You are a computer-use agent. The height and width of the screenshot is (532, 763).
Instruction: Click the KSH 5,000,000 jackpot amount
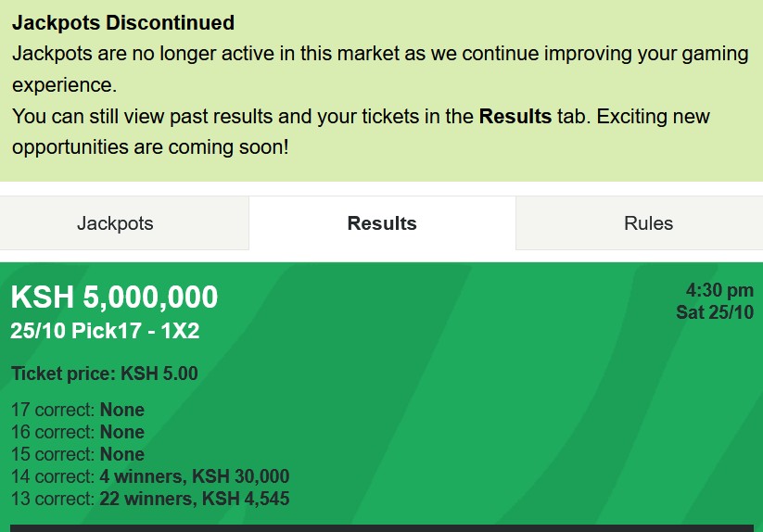point(114,298)
